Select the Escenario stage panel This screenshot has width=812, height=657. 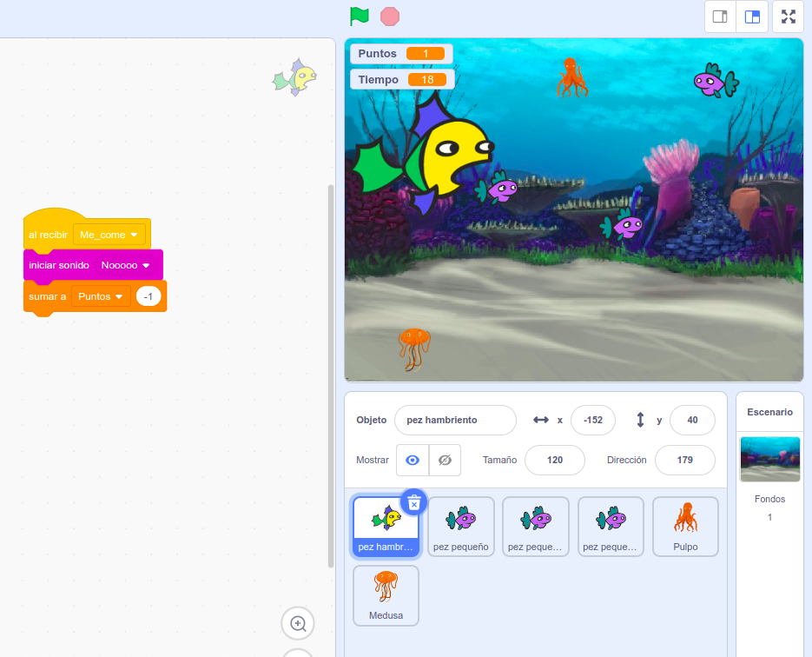tap(769, 412)
